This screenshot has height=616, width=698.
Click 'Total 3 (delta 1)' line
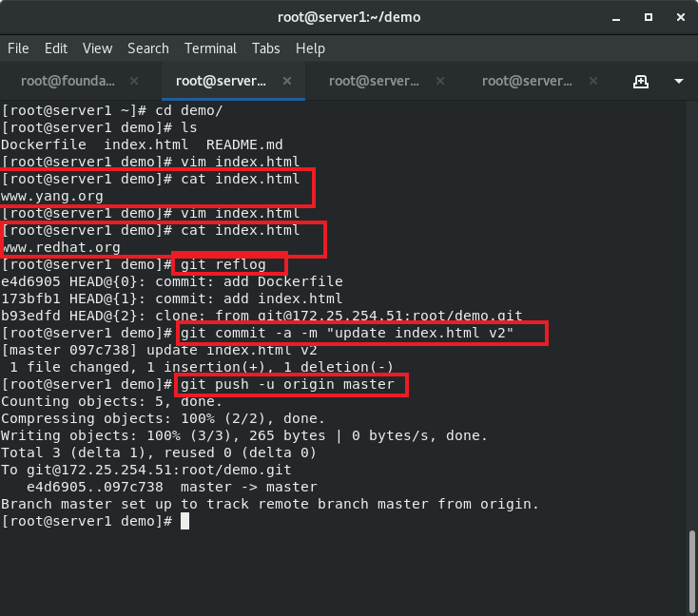click(159, 452)
